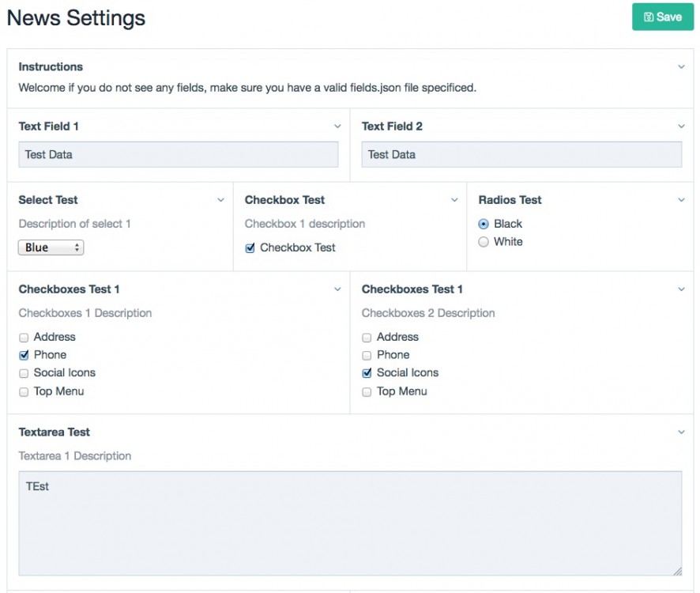Collapse panel with Checkboxes 2 Description chevron

tap(681, 289)
